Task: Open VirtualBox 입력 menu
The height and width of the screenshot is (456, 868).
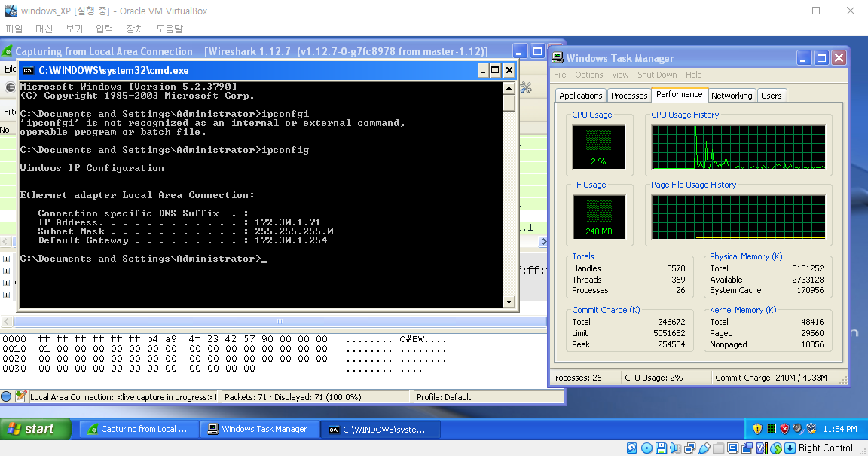Action: click(x=104, y=29)
